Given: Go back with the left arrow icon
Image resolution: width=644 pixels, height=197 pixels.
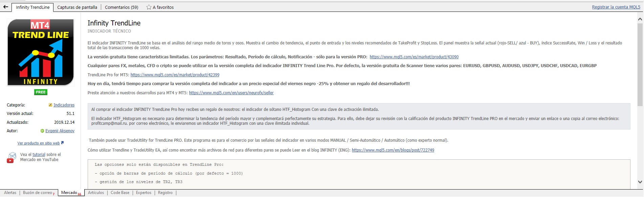Looking at the screenshot, I should 5,7.
